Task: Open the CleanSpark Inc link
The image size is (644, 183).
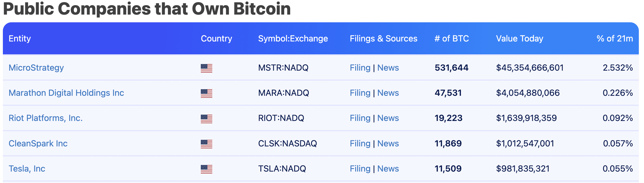Action: pos(38,144)
